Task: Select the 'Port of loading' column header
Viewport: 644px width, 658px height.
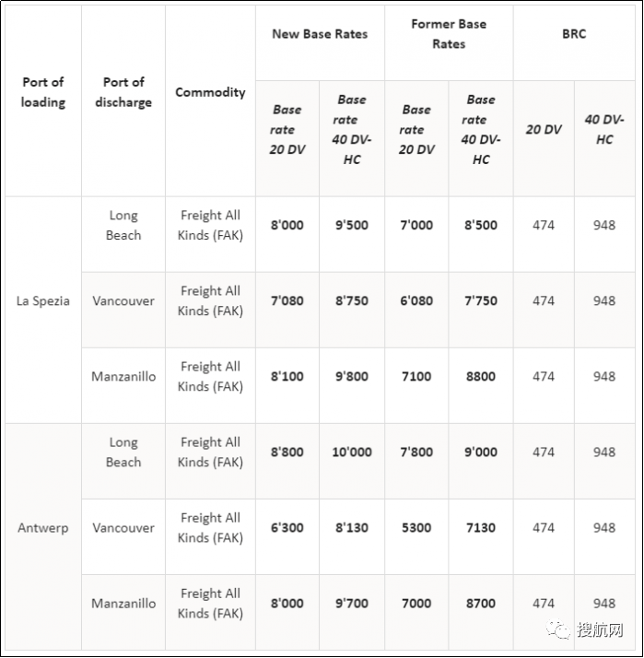Action: click(x=43, y=92)
